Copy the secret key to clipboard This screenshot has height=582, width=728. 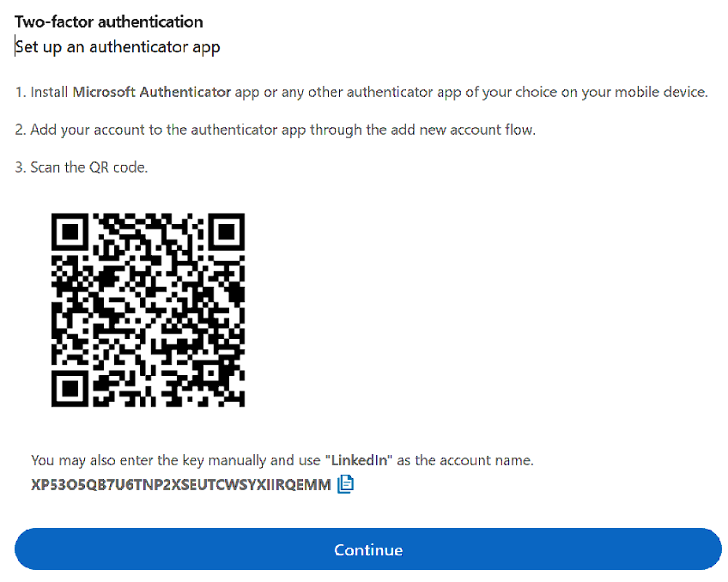coord(346,484)
